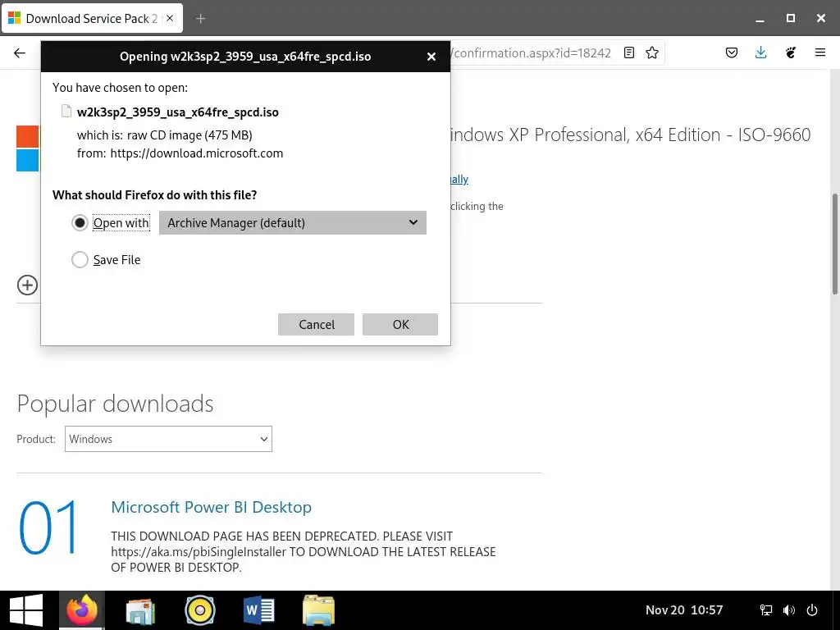Open the file manager folder icon

coord(318,610)
